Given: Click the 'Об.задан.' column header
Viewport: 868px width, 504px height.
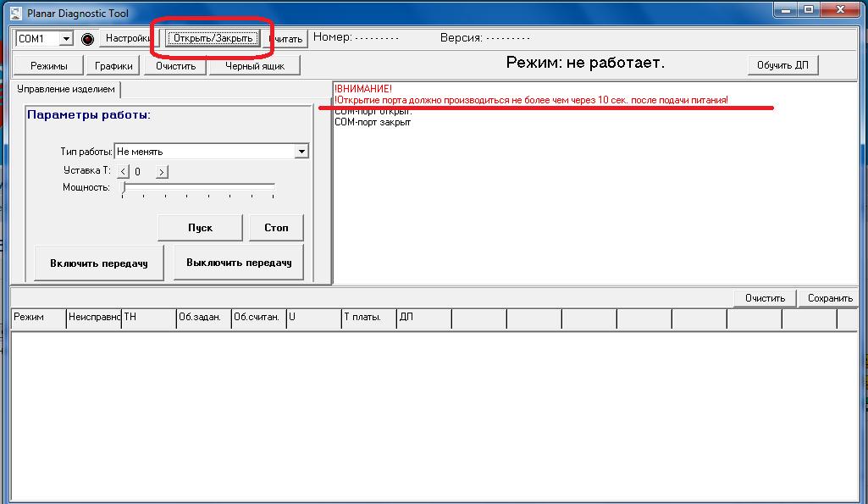Looking at the screenshot, I should pyautogui.click(x=204, y=318).
